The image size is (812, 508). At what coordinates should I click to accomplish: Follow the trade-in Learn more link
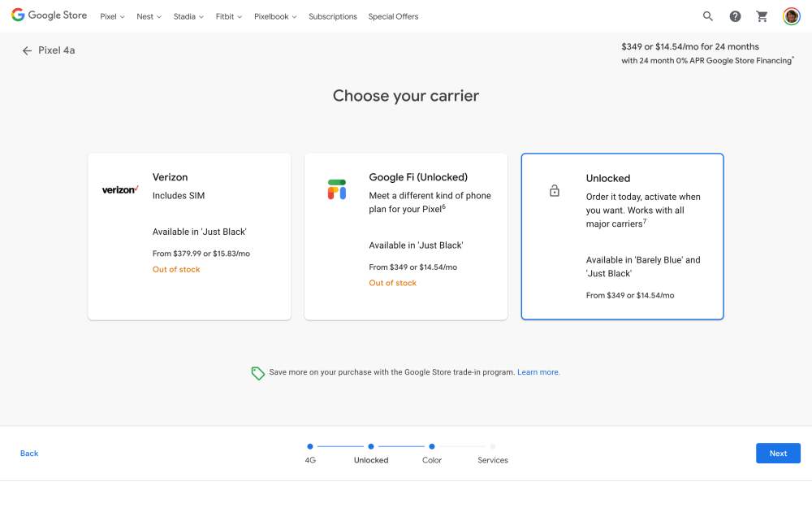click(538, 372)
